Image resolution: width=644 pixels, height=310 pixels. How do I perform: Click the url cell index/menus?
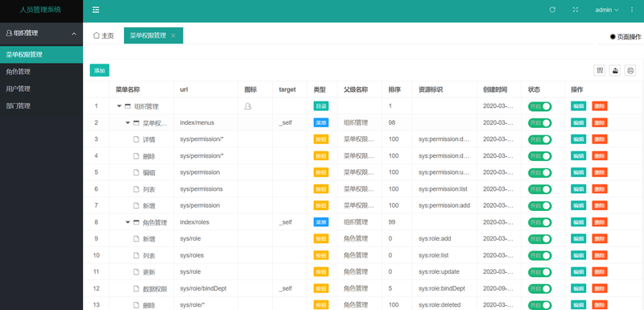tap(196, 122)
